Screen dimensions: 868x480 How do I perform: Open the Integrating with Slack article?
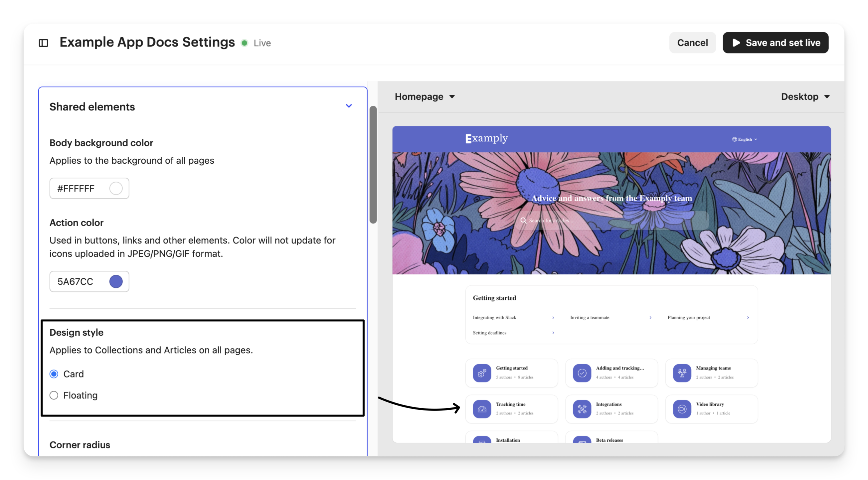pos(494,317)
